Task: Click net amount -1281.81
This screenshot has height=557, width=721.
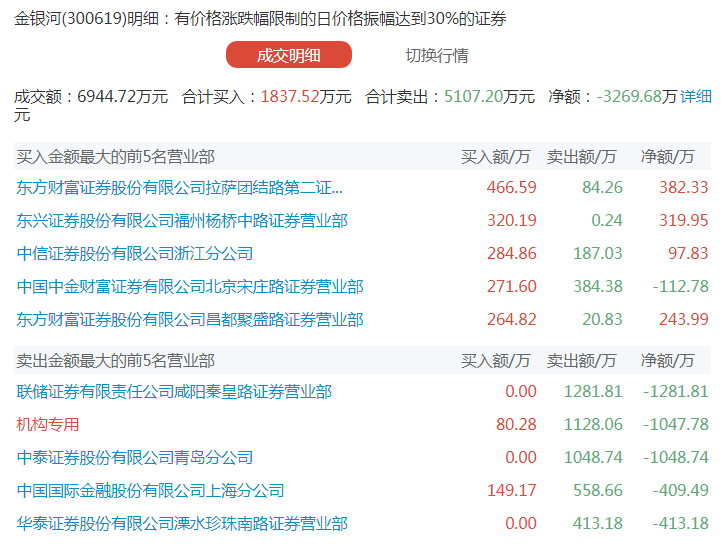Action: (675, 391)
